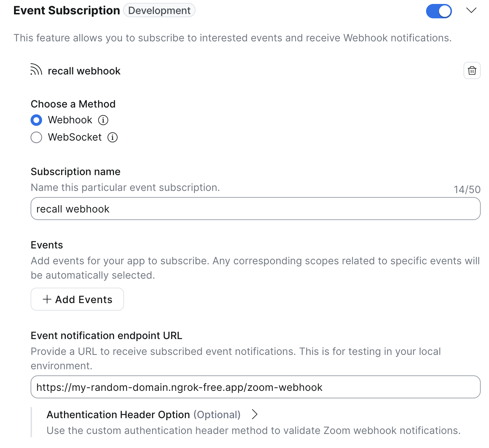
Task: Select the Webhook radio button
Action: point(36,120)
